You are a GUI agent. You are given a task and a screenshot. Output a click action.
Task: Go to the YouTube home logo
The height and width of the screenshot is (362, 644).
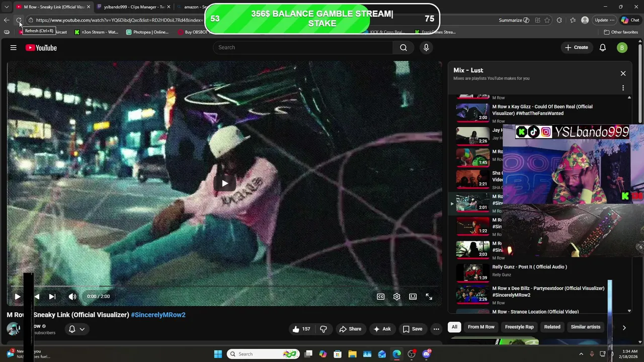click(41, 48)
